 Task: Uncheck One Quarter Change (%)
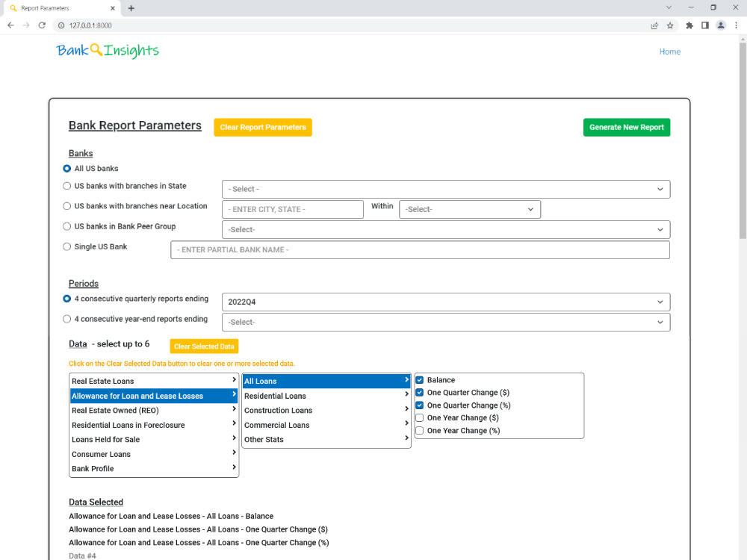420,405
